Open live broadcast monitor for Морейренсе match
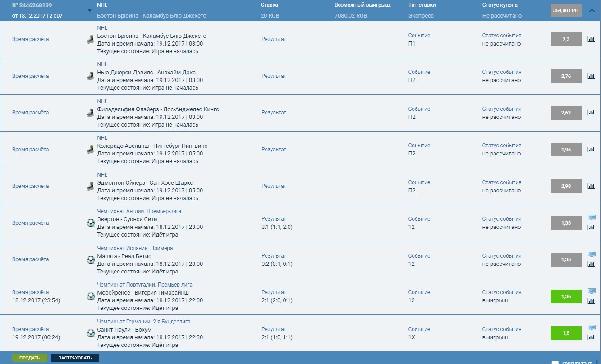 point(592,291)
